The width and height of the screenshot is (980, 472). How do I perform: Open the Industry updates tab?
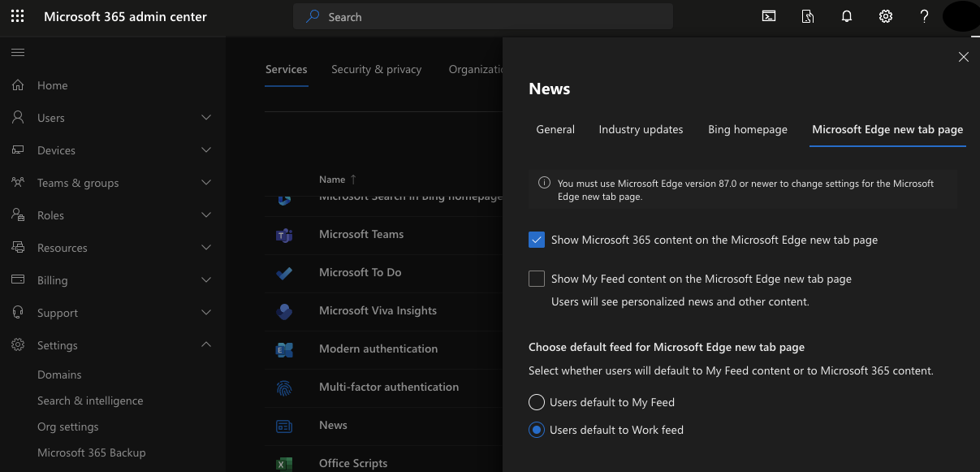pyautogui.click(x=641, y=129)
